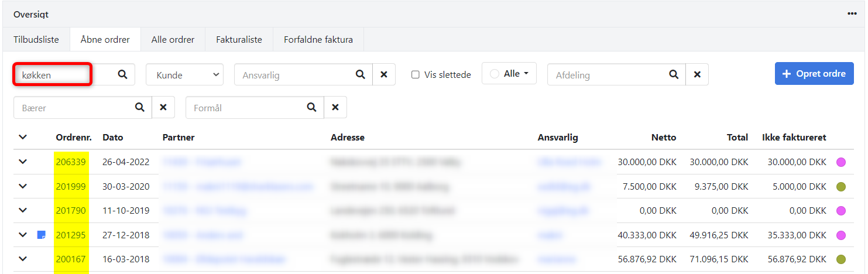Expand all rows with header chevron

[23, 137]
